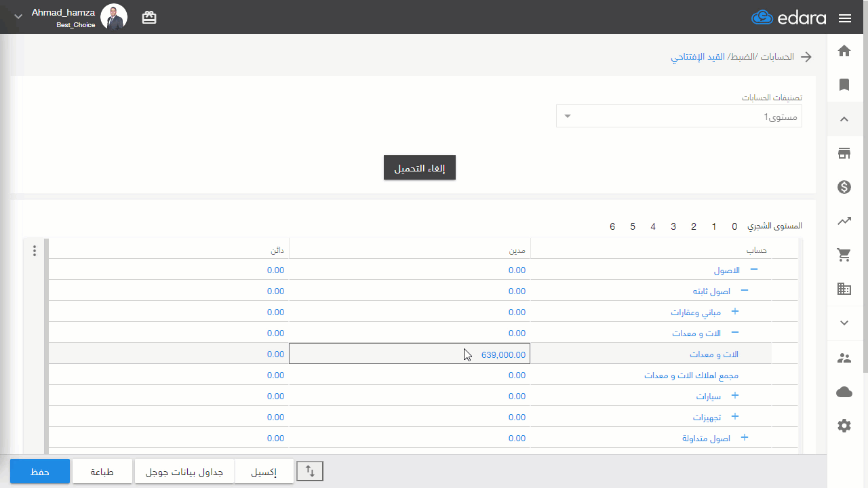The image size is (868, 488).
Task: Expand the مباني وعقارات account node
Action: pos(734,312)
